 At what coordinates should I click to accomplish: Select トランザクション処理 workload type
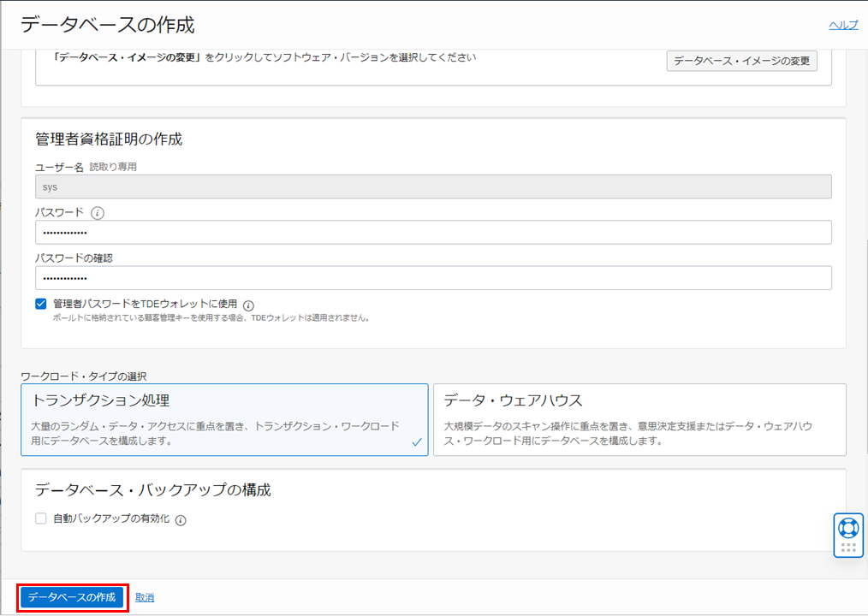[224, 419]
